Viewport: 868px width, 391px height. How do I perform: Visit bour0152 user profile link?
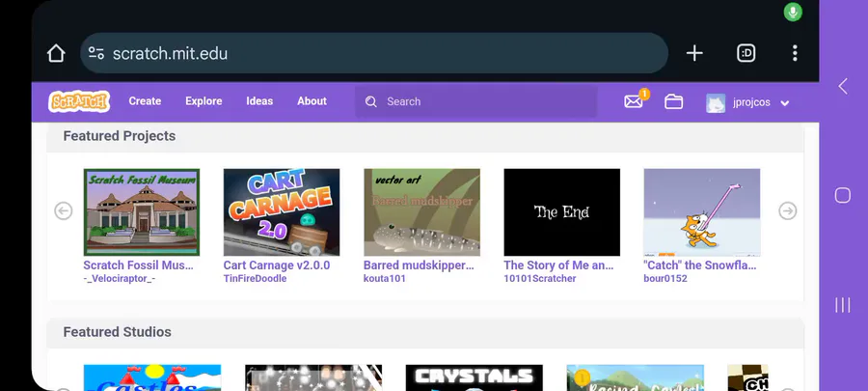tap(665, 279)
